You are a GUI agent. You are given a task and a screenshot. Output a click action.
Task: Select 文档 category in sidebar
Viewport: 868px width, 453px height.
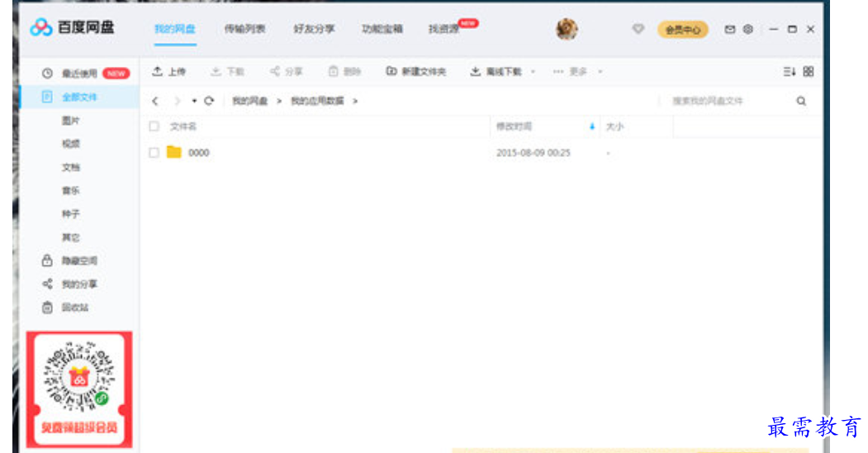click(x=71, y=167)
